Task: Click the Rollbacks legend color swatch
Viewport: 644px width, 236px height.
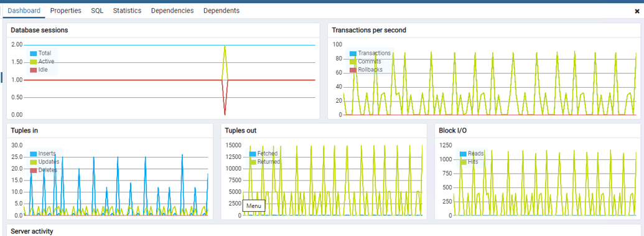Action: tap(353, 70)
